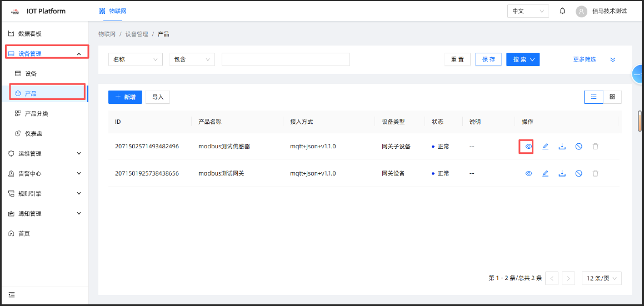
Task: Click the 重置 button
Action: tap(457, 59)
